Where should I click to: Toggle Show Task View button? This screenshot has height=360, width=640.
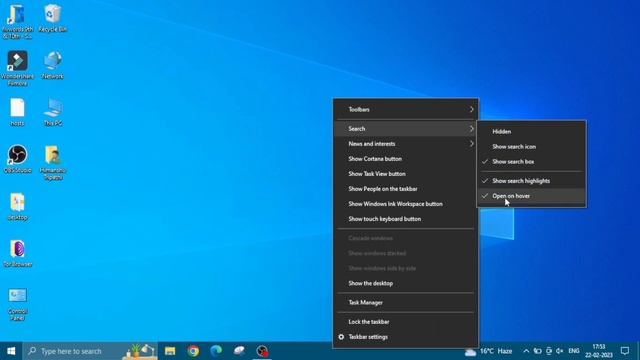tap(406, 174)
